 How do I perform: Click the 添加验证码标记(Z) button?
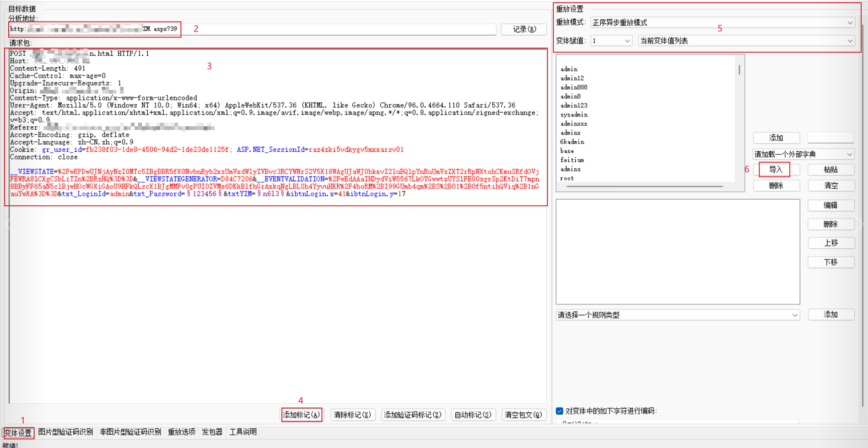click(x=412, y=415)
